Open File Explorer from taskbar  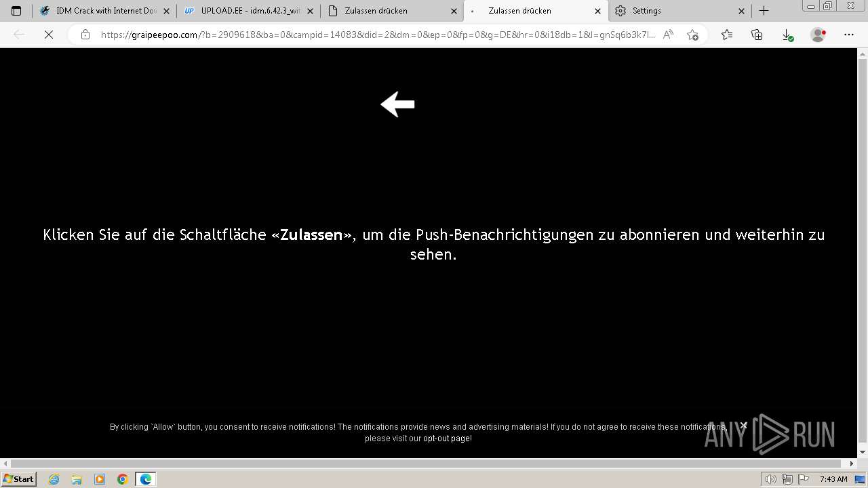[77, 479]
